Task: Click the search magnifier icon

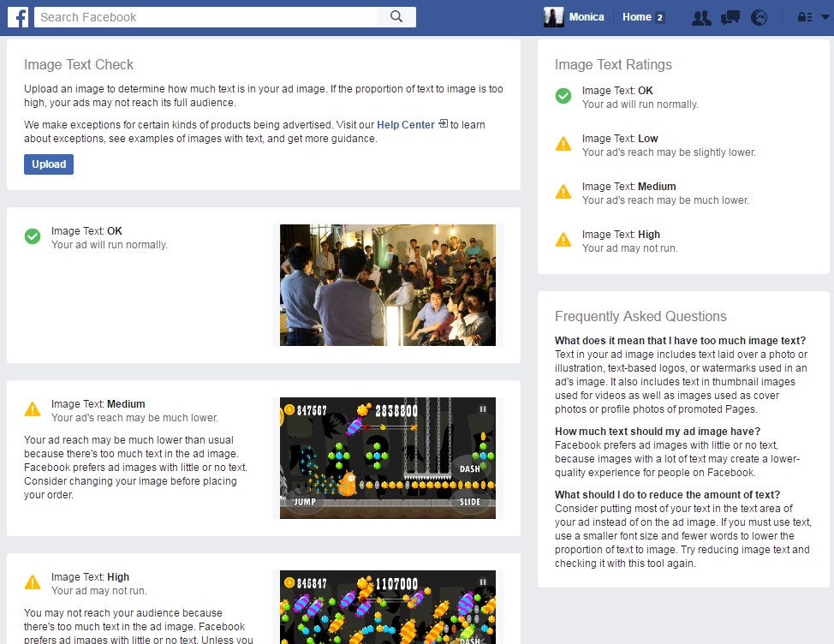Action: point(396,16)
